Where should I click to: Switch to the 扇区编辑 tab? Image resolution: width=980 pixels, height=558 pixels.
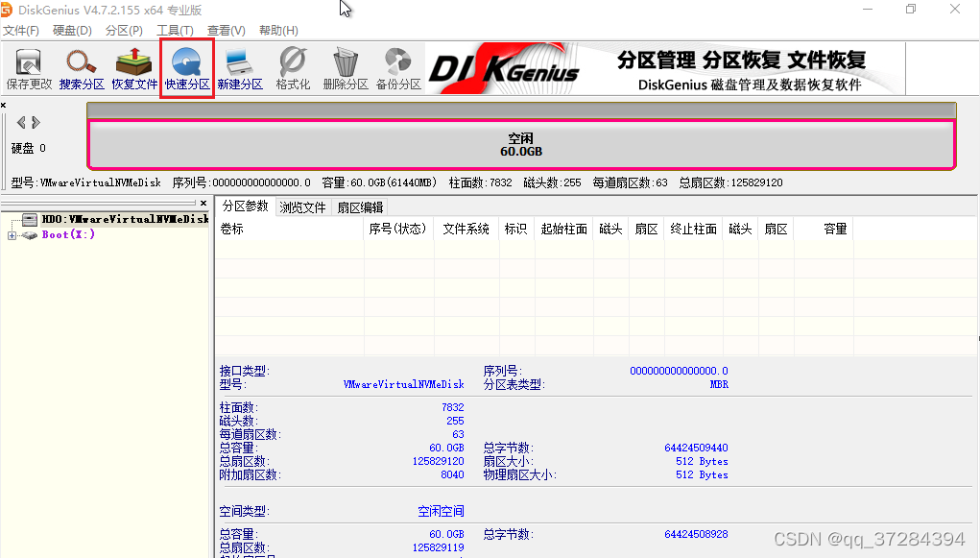click(360, 207)
